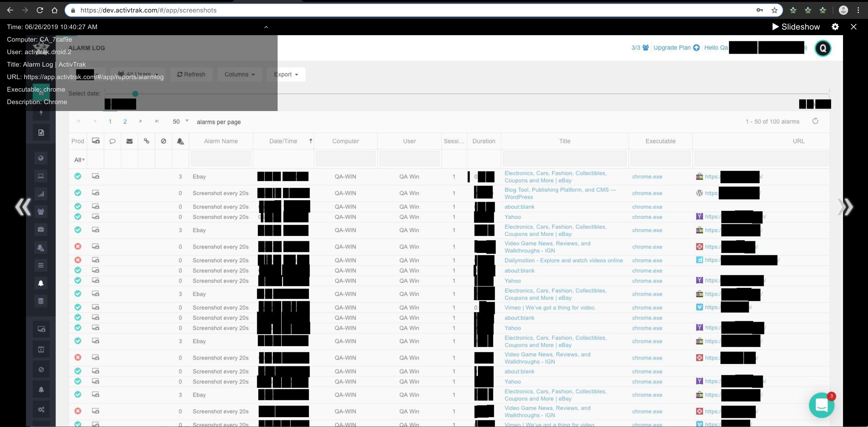Sort by the webhook link column header

pos(146,141)
